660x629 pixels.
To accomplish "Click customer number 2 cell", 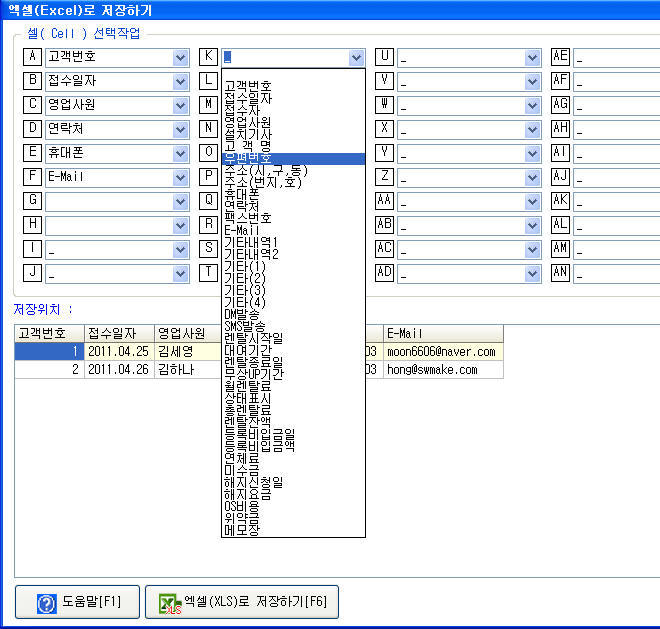I will [50, 370].
